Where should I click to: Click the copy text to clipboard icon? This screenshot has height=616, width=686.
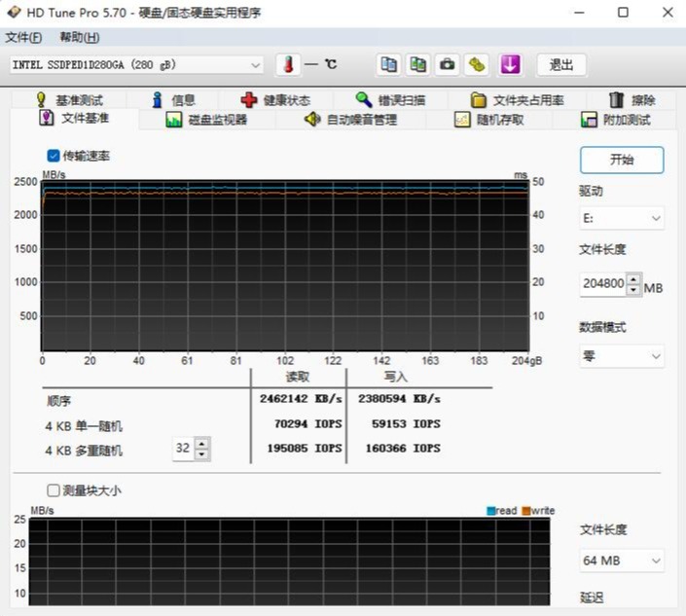[389, 65]
